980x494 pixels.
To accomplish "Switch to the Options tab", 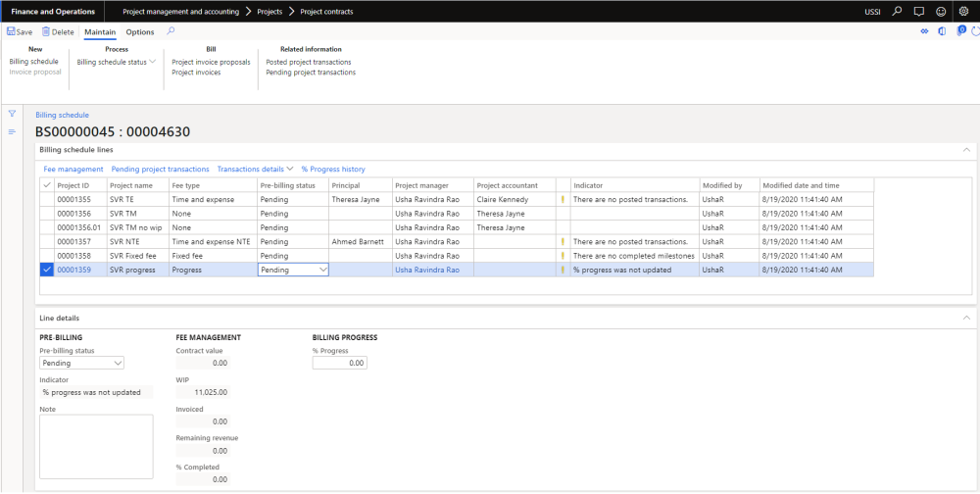I will (x=140, y=32).
